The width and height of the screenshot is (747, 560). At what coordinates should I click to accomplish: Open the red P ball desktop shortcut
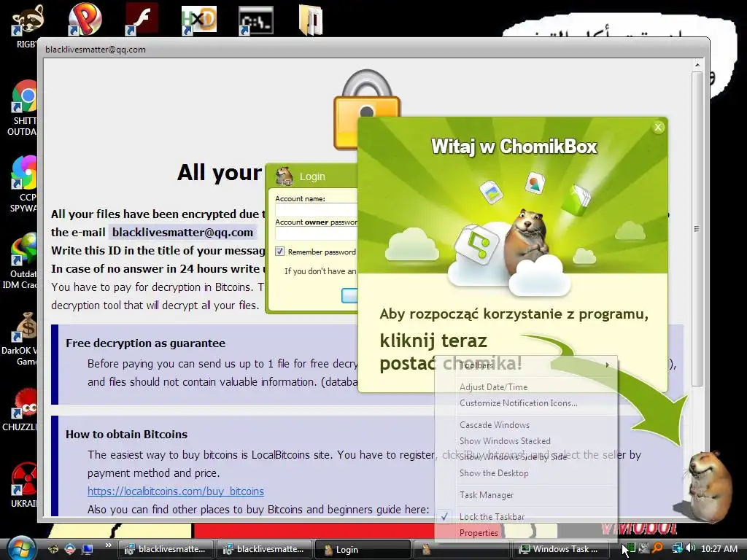85,19
